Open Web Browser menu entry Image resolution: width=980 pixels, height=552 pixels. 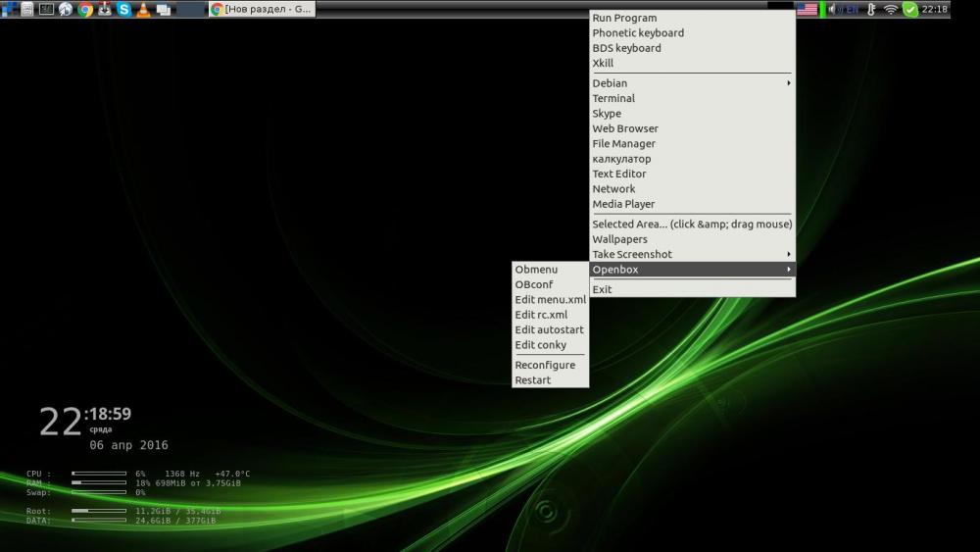tap(693, 128)
